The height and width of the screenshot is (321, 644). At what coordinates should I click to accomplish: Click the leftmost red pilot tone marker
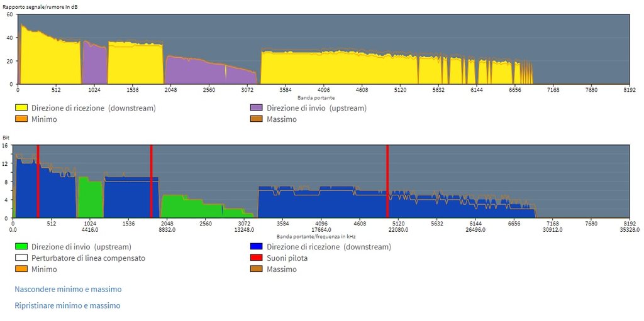38,181
